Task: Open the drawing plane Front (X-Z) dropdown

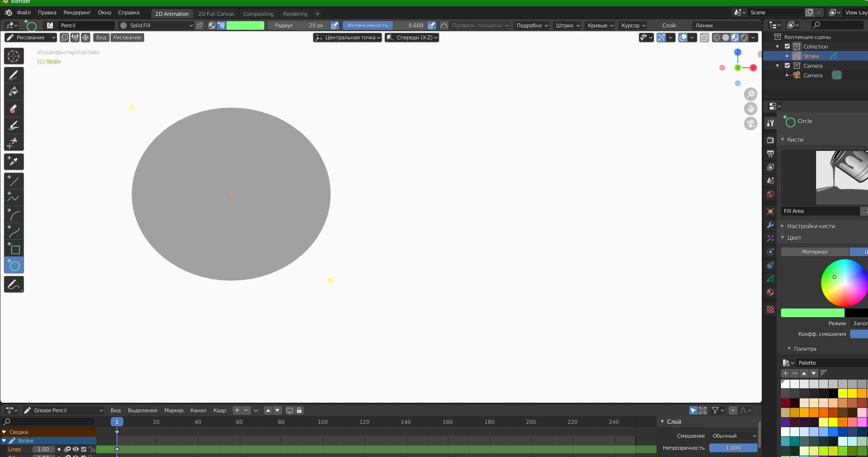Action: [x=412, y=37]
